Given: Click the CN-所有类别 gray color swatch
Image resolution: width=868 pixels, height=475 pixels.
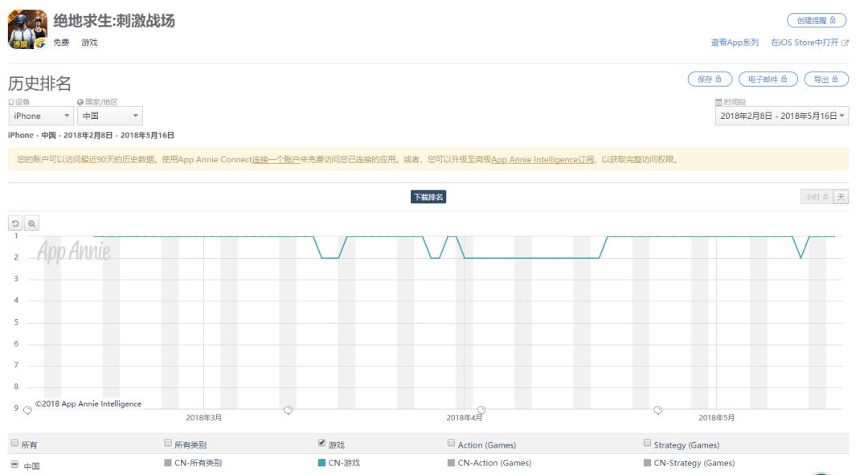Looking at the screenshot, I should 168,463.
